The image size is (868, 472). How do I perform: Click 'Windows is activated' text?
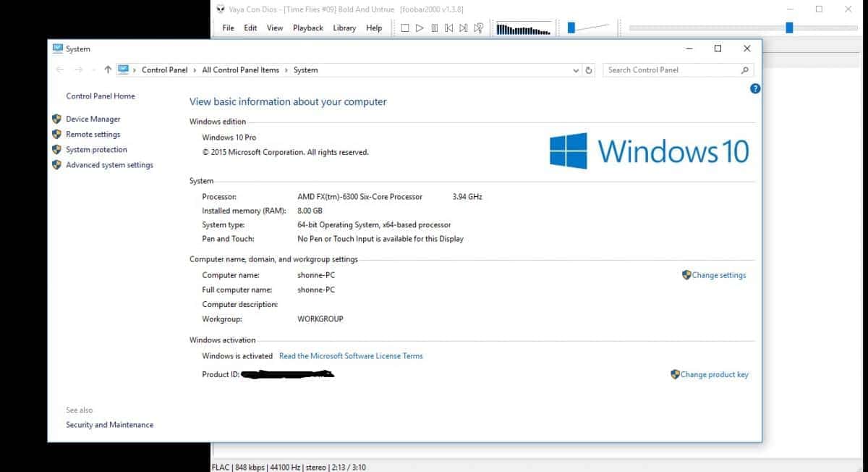(237, 356)
